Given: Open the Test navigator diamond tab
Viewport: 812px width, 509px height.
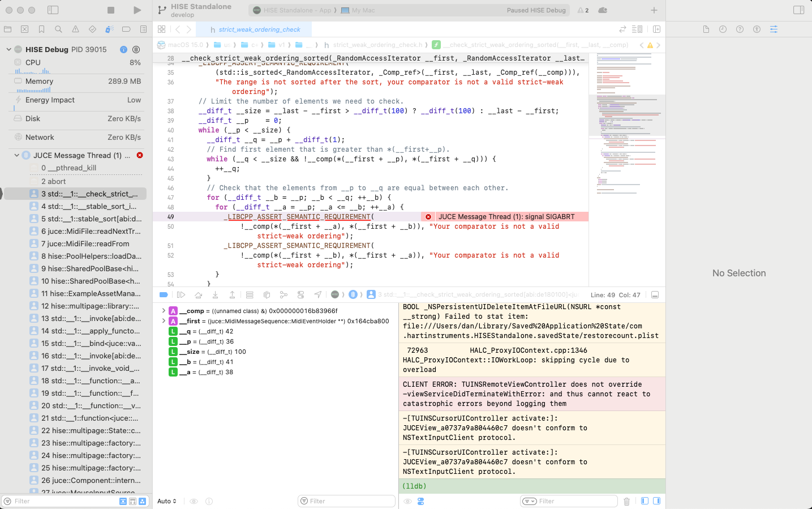Looking at the screenshot, I should coord(93,29).
